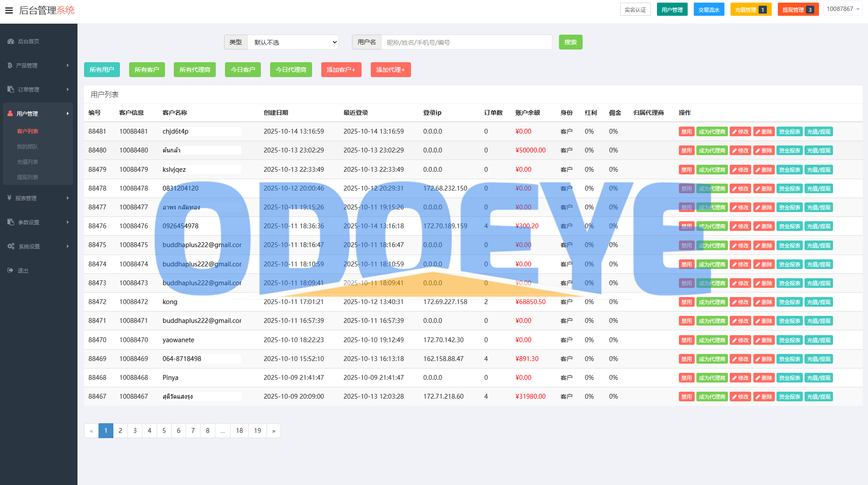Image resolution: width=868 pixels, height=485 pixels.
Task: Click the 用户名 search input field
Action: click(466, 42)
